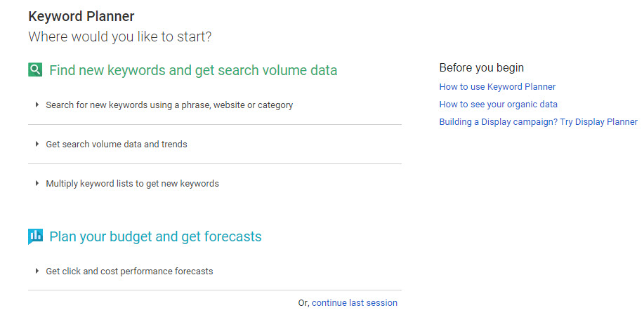Select Get click and cost performance forecasts
644x315 pixels.
129,271
